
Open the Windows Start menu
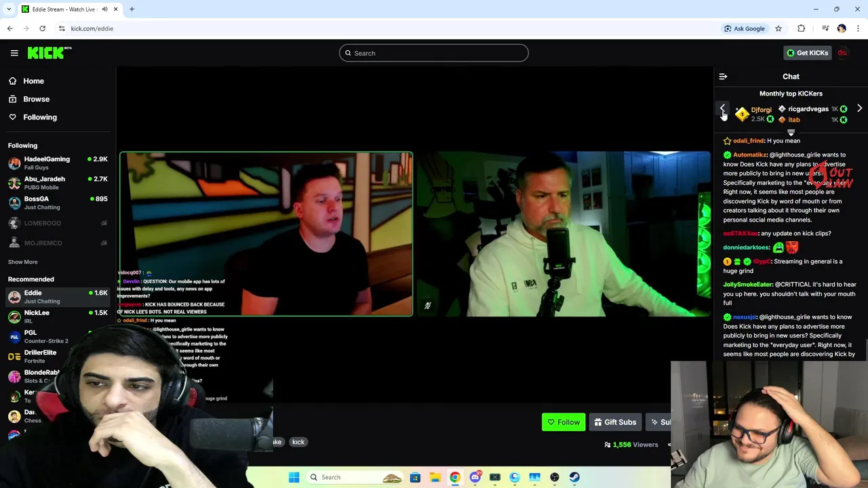(294, 477)
